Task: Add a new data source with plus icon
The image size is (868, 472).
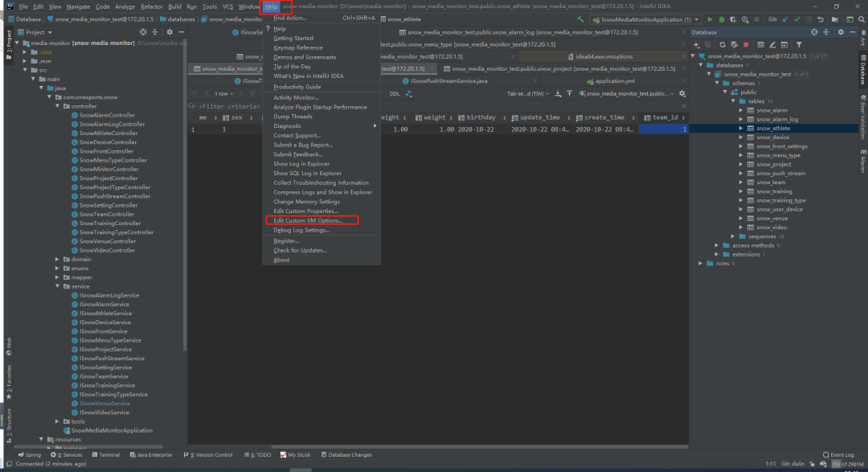Action: coord(698,45)
